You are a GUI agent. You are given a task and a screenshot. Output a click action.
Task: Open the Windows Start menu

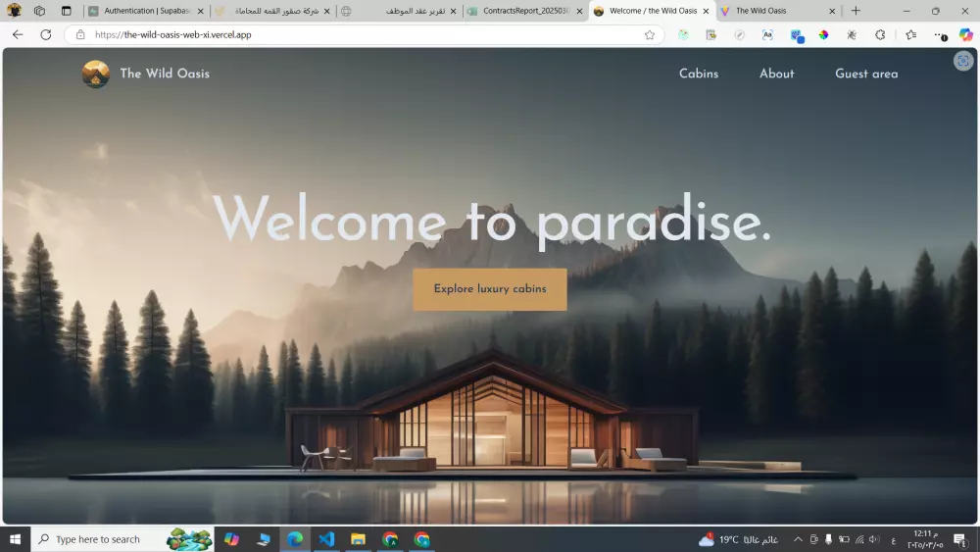click(x=15, y=539)
